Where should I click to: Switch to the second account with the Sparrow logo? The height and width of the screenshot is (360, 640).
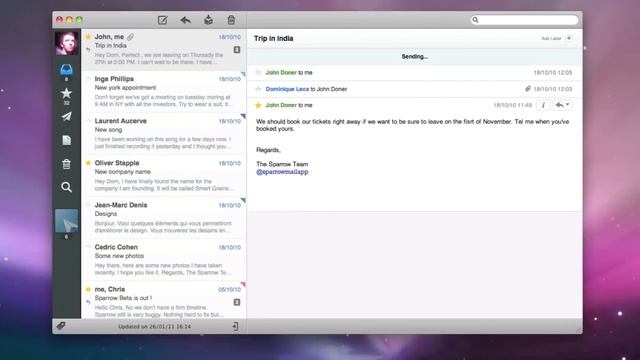pyautogui.click(x=67, y=221)
